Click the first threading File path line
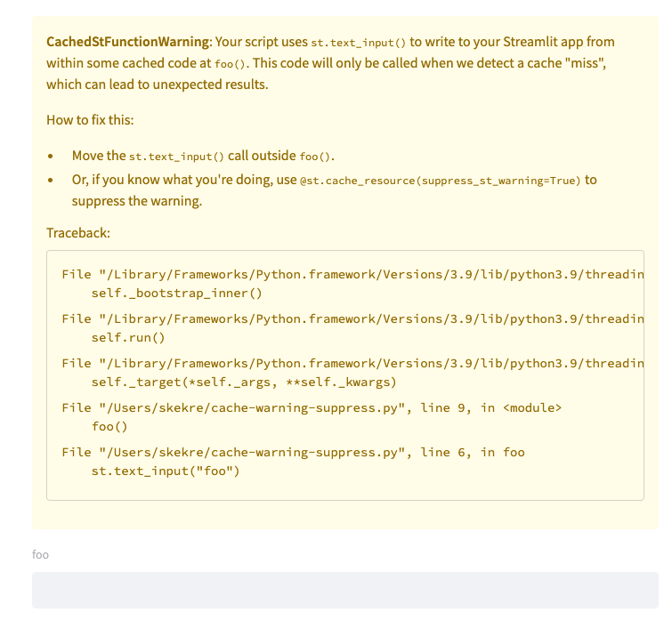This screenshot has width=672, height=620. [352, 275]
